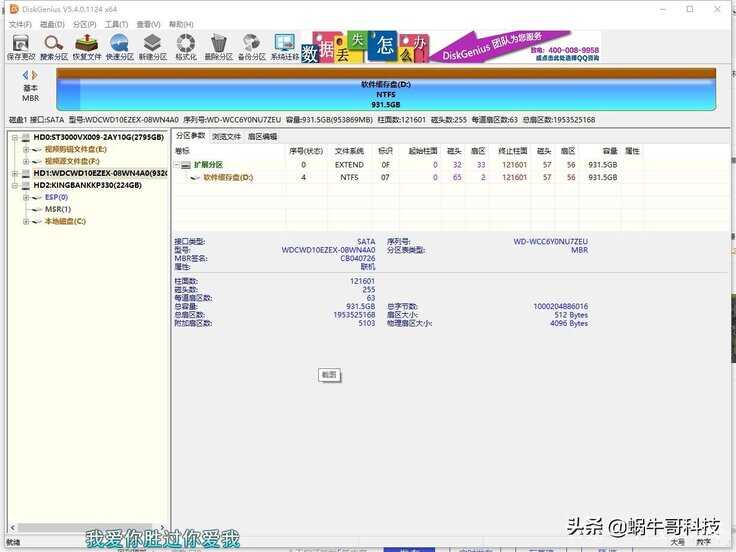Image resolution: width=736 pixels, height=552 pixels.
Task: Choose the 新建分区 new partition icon
Action: (x=153, y=47)
